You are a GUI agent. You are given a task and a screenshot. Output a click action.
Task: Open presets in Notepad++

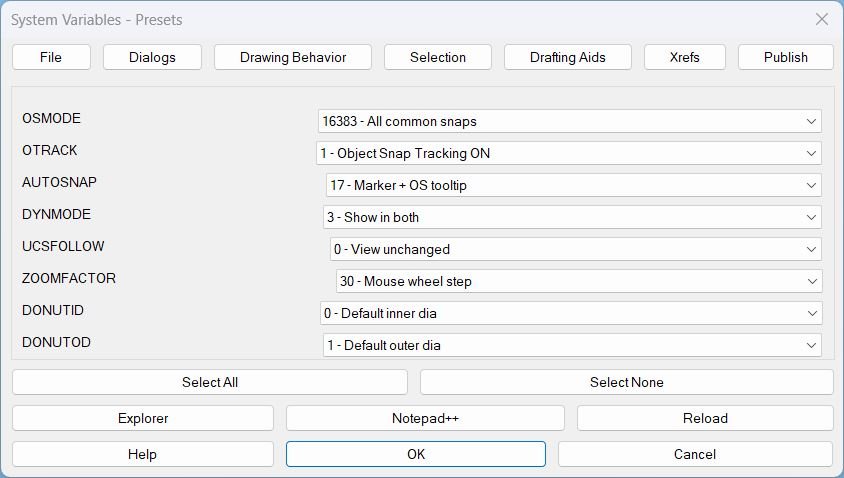pyautogui.click(x=425, y=418)
